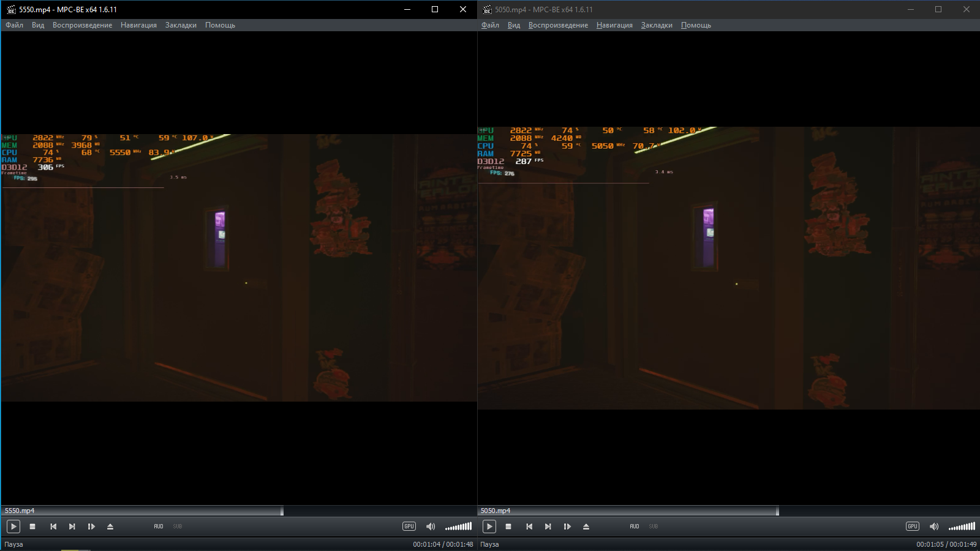Mute the audio in 5050.mp4 window

934,527
